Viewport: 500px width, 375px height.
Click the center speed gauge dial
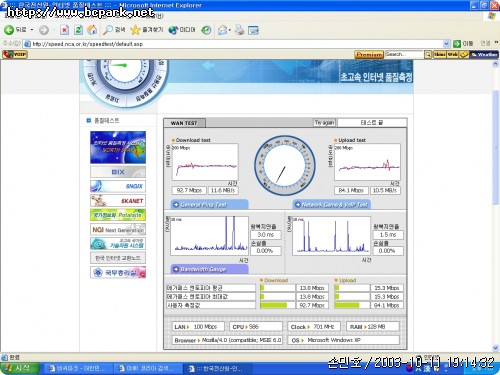click(x=285, y=165)
